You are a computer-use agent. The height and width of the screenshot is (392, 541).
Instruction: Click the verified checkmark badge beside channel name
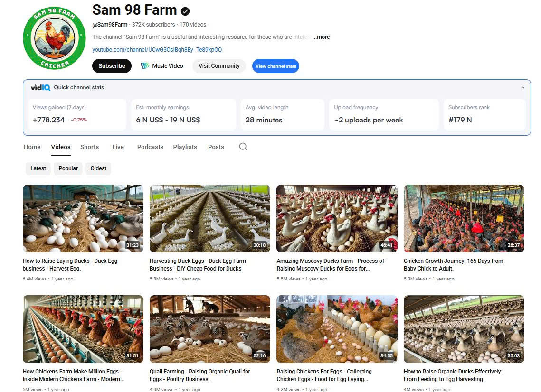(x=185, y=11)
